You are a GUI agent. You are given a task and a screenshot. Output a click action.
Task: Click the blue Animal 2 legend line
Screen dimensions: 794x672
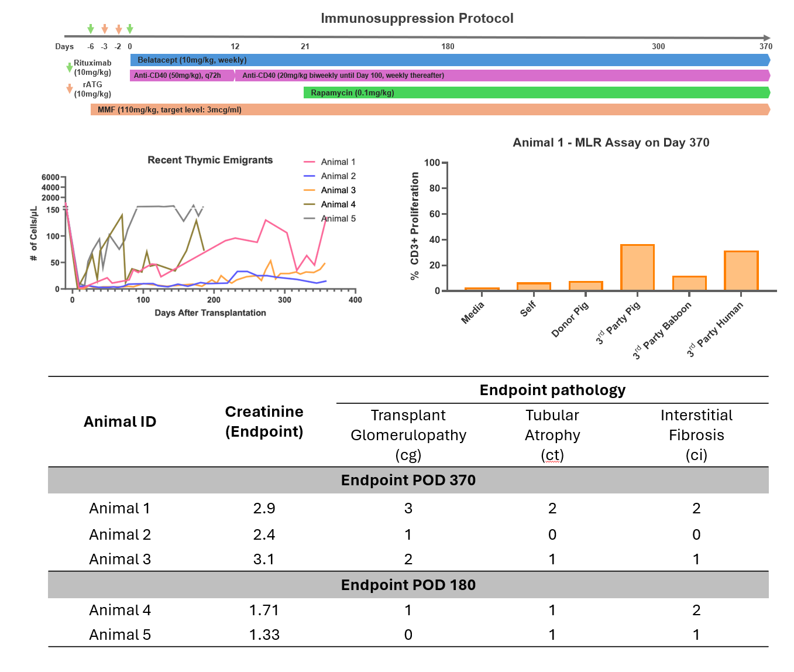(310, 176)
